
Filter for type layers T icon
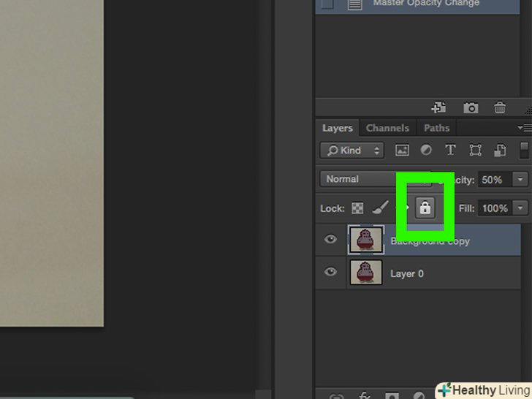(x=450, y=150)
